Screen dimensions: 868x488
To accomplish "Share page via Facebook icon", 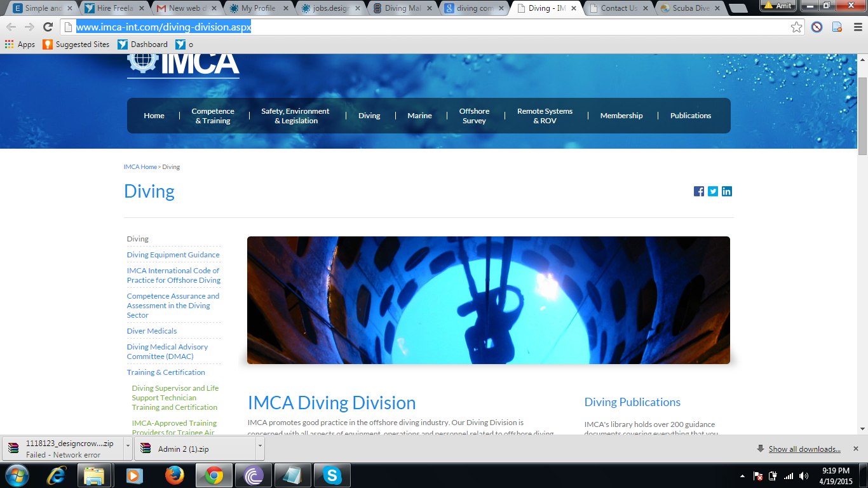I will pyautogui.click(x=699, y=191).
